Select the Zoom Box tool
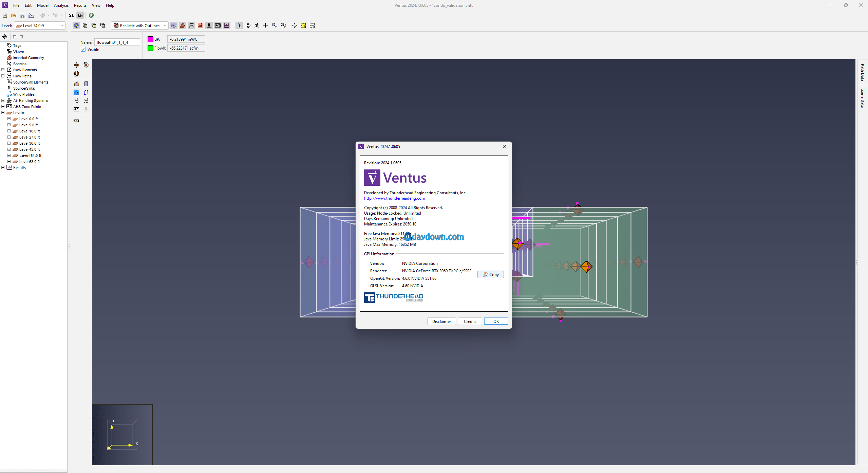This screenshot has width=868, height=473. coord(283,25)
